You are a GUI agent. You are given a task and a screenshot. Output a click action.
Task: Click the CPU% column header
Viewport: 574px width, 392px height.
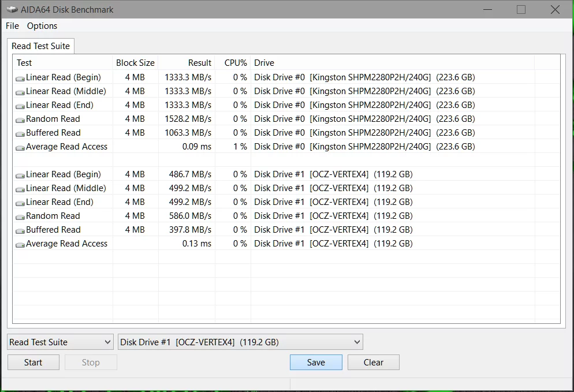click(233, 62)
